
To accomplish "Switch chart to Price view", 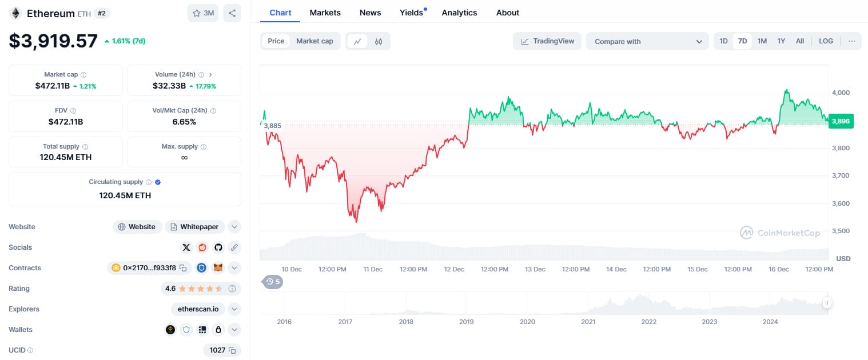I will coord(276,41).
